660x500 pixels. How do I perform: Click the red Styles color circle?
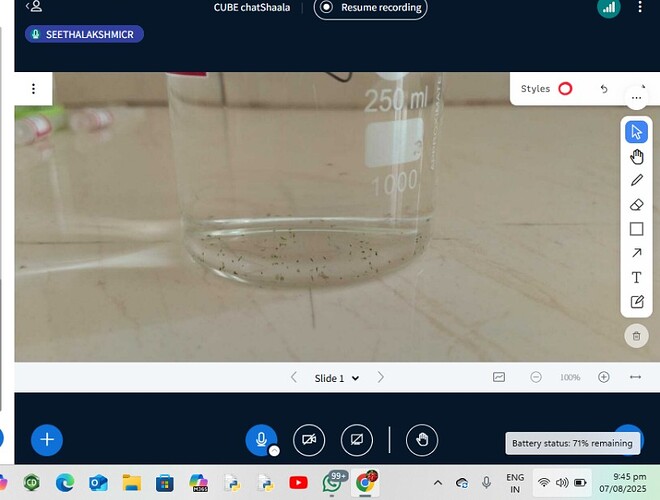pos(565,89)
